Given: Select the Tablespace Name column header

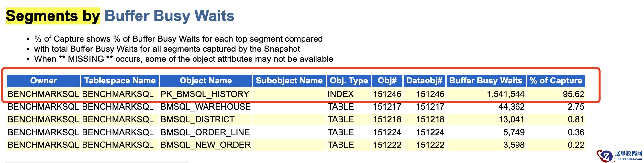Looking at the screenshot, I should 120,81.
